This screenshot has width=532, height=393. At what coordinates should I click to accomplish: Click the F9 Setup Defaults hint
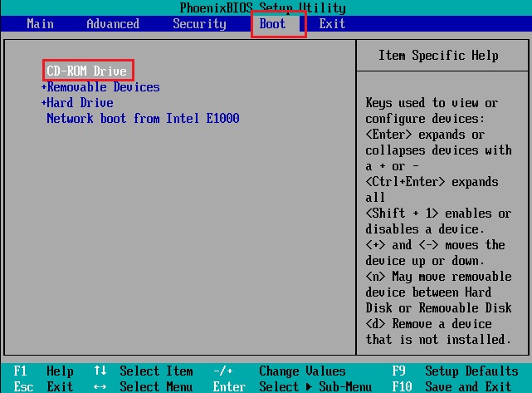click(x=455, y=371)
